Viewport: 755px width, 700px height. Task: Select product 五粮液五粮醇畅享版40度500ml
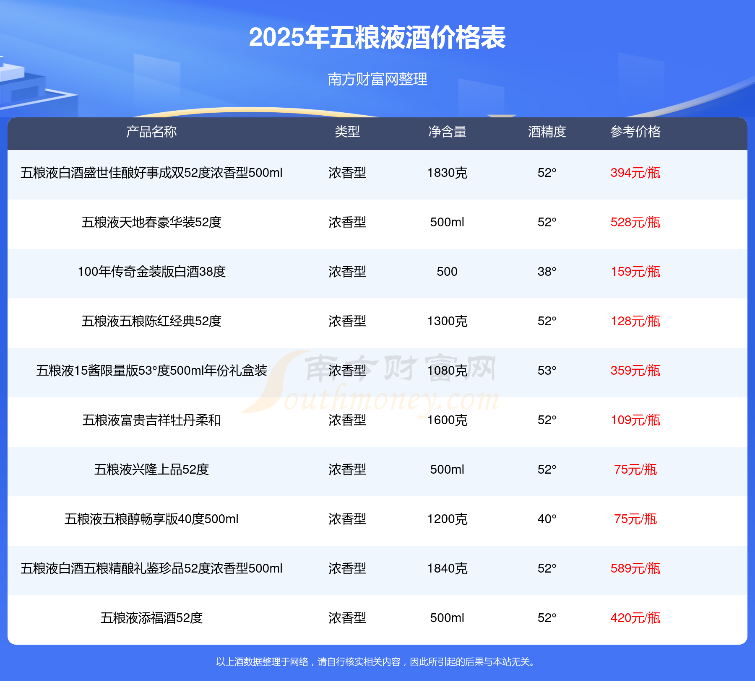[x=151, y=519]
